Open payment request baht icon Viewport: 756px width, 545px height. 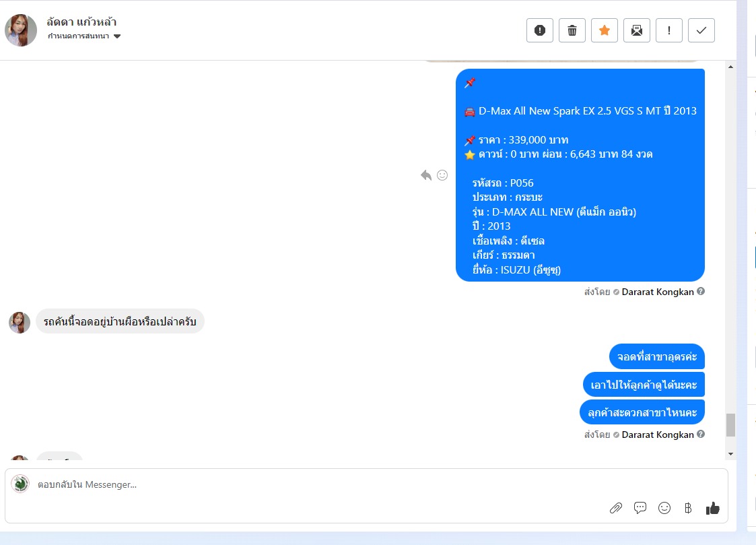pos(688,508)
